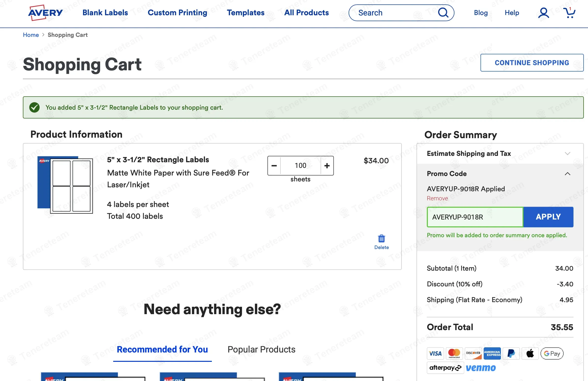The height and width of the screenshot is (381, 588).
Task: Open the user account icon
Action: [543, 13]
